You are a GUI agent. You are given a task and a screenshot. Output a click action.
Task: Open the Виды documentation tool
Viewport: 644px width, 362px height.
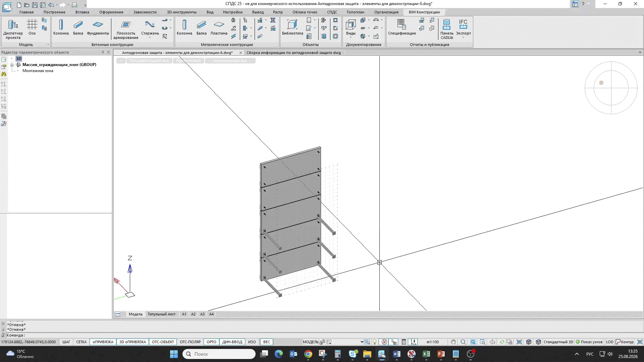[x=351, y=28]
